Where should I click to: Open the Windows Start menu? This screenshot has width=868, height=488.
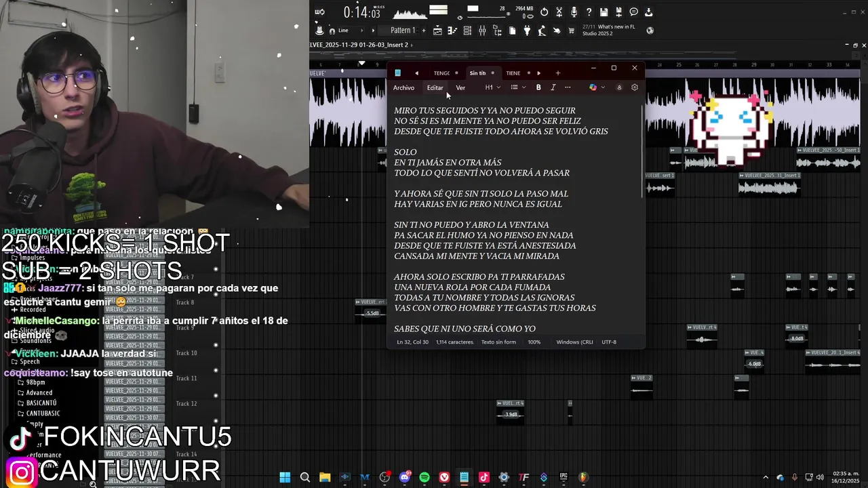[x=285, y=477]
